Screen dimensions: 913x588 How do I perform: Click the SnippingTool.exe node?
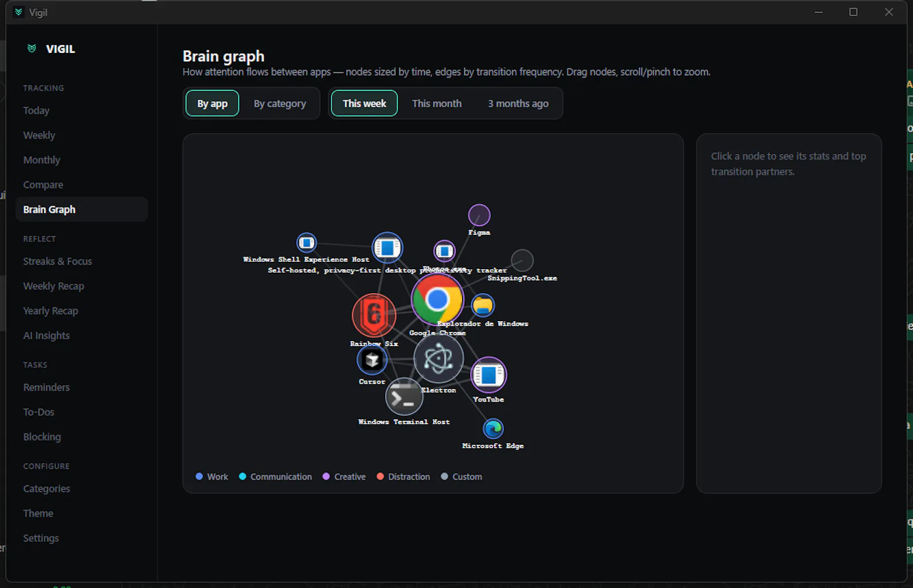522,261
